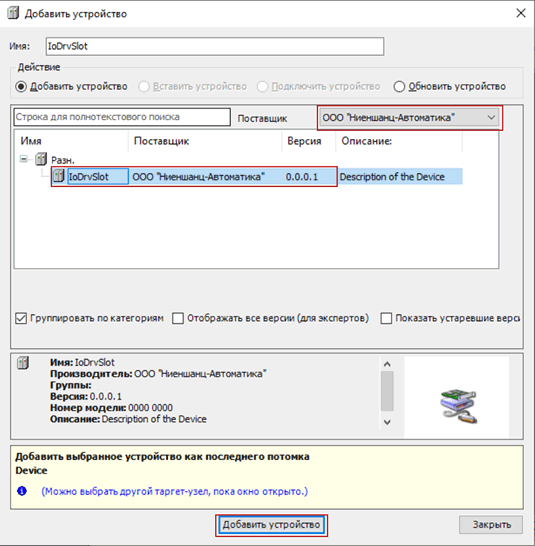Check Показать устаревшие версии checkbox
The width and height of the screenshot is (535, 546).
click(x=386, y=318)
